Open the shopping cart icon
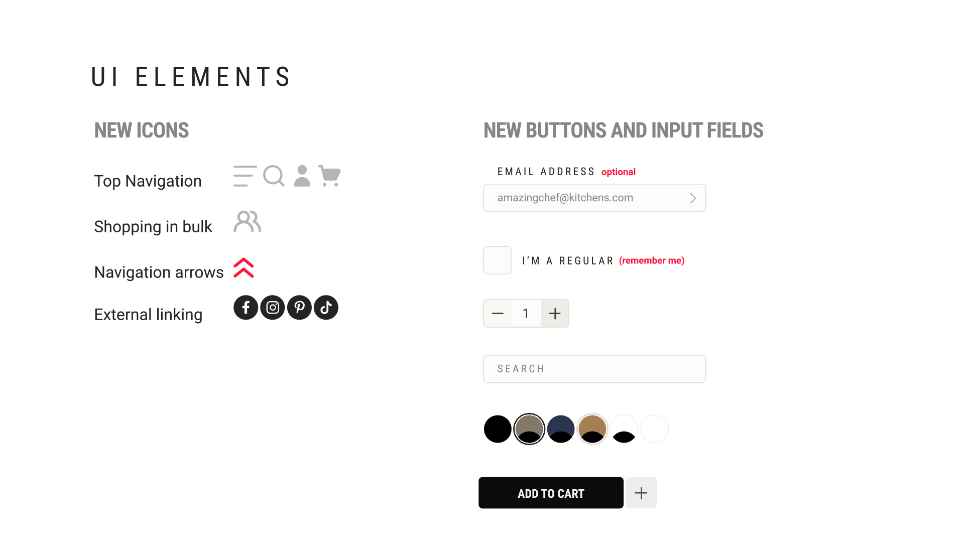 click(x=330, y=176)
